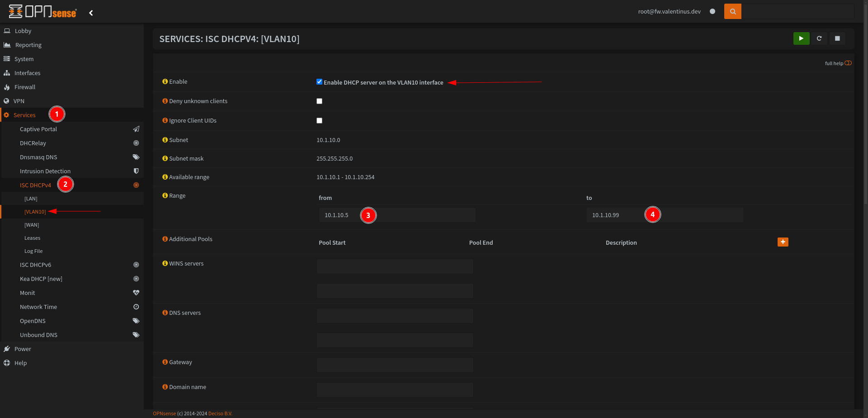The image size is (868, 418).
Task: Expand the Reporting menu
Action: click(72, 45)
